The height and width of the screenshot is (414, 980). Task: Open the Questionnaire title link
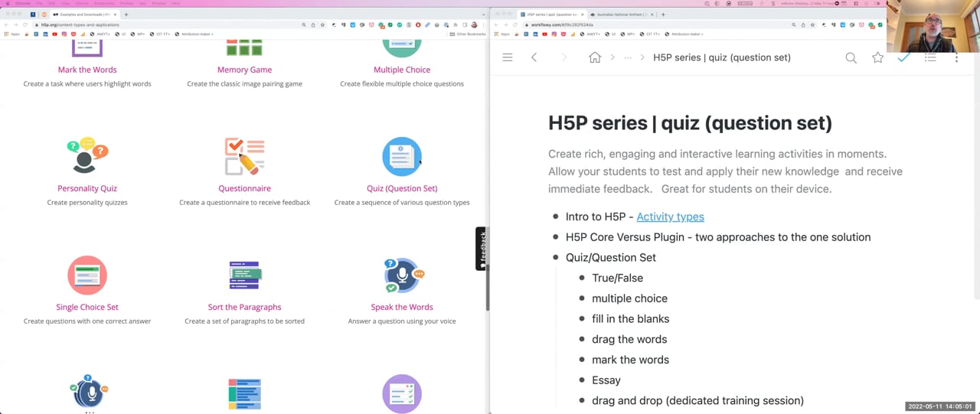point(244,188)
